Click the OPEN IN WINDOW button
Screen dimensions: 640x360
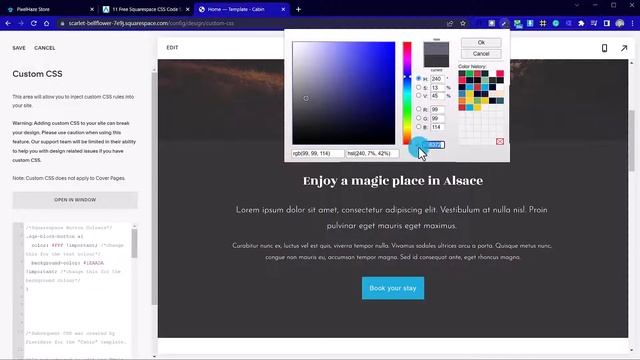[75, 200]
